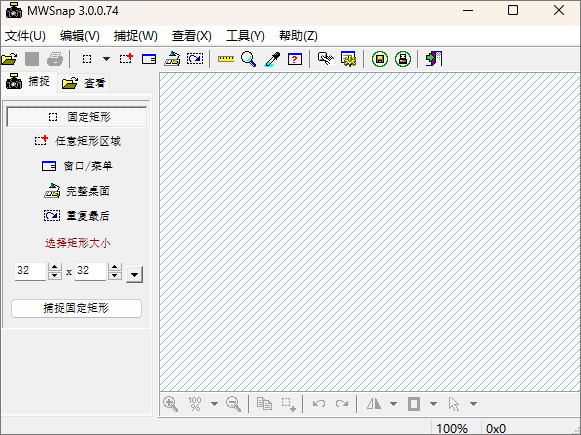
Task: Click the 捕捉固定矩形 button
Action: (x=76, y=308)
